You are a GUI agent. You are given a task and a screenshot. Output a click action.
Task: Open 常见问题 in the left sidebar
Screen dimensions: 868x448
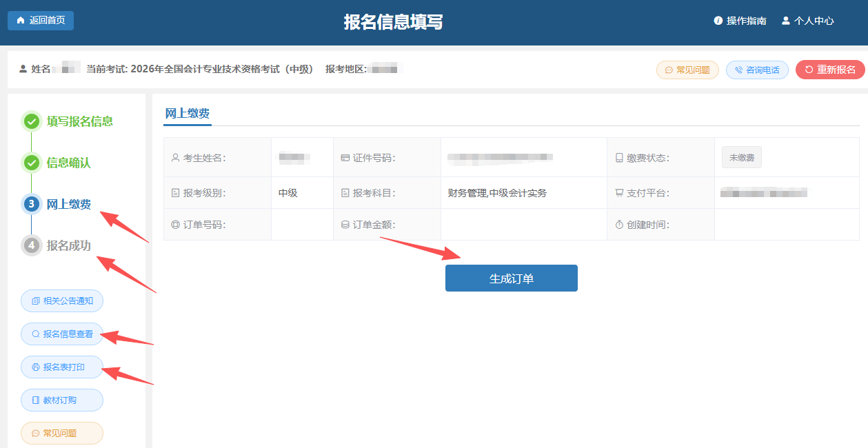[x=62, y=433]
